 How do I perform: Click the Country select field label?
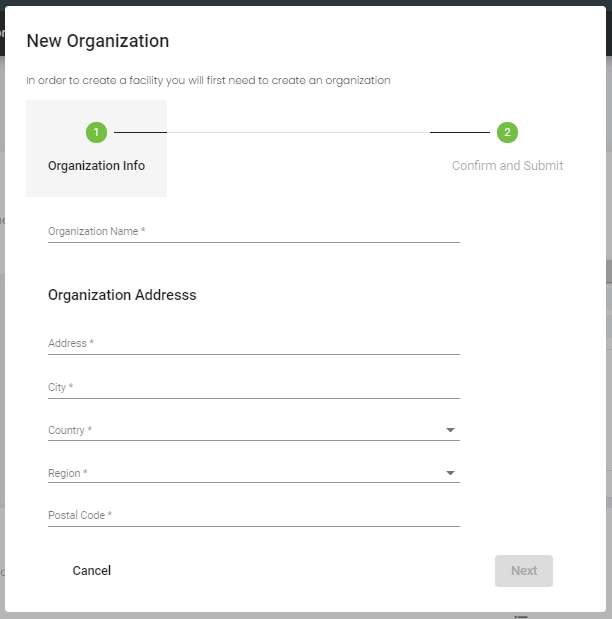(70, 431)
